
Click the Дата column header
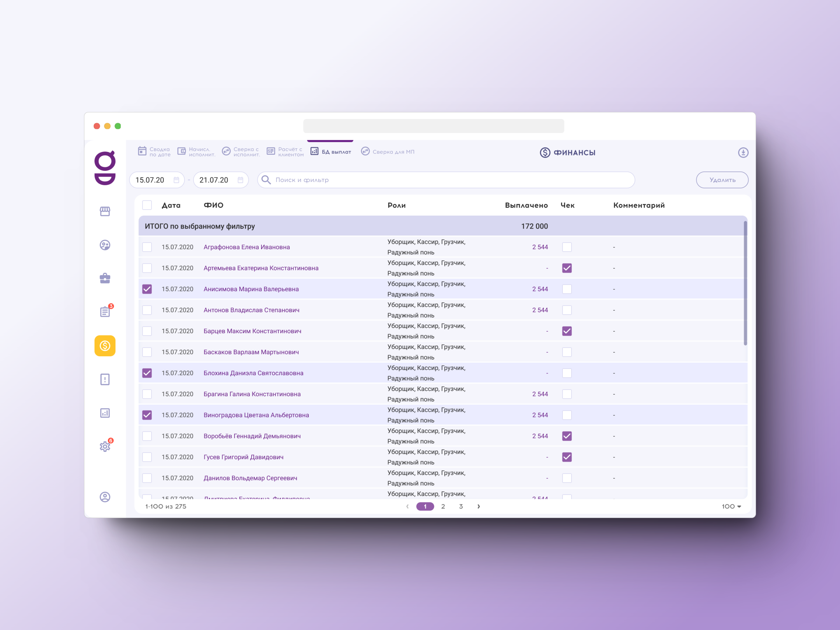pos(171,205)
